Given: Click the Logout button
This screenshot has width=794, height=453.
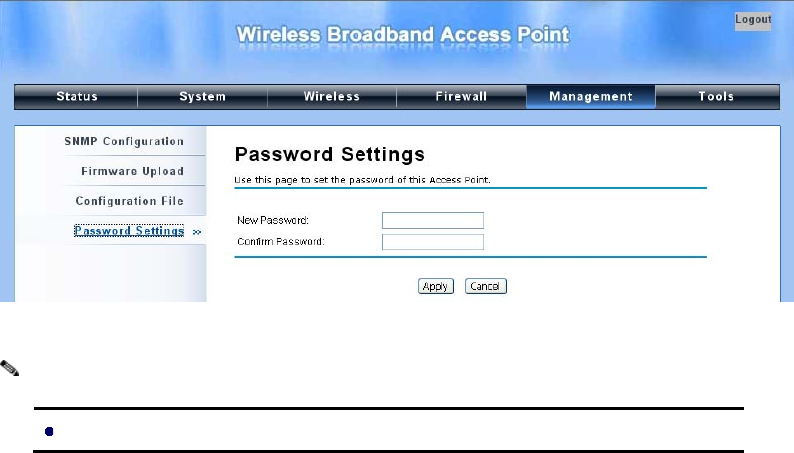Looking at the screenshot, I should pos(753,21).
